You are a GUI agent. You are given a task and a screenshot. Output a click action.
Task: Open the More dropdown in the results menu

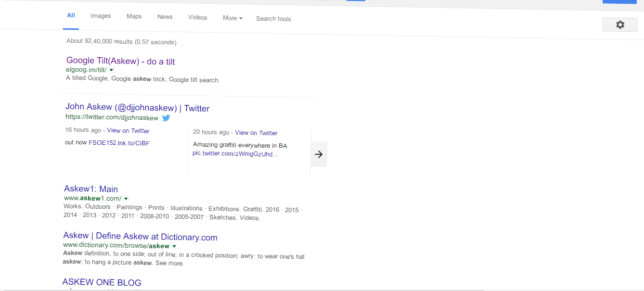click(232, 18)
